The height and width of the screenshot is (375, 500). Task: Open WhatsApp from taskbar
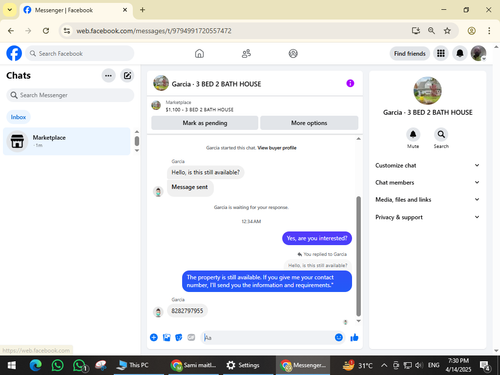(57, 365)
